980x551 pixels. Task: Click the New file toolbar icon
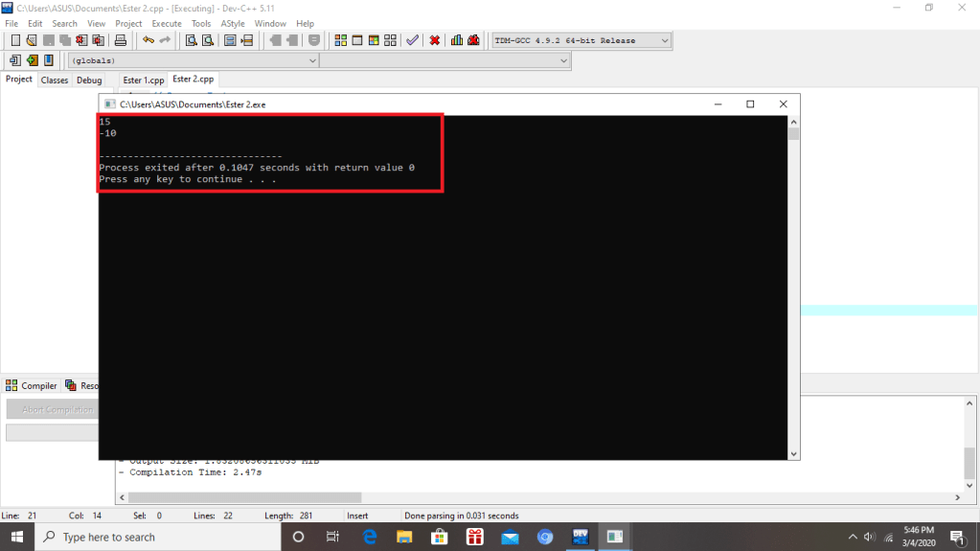15,40
